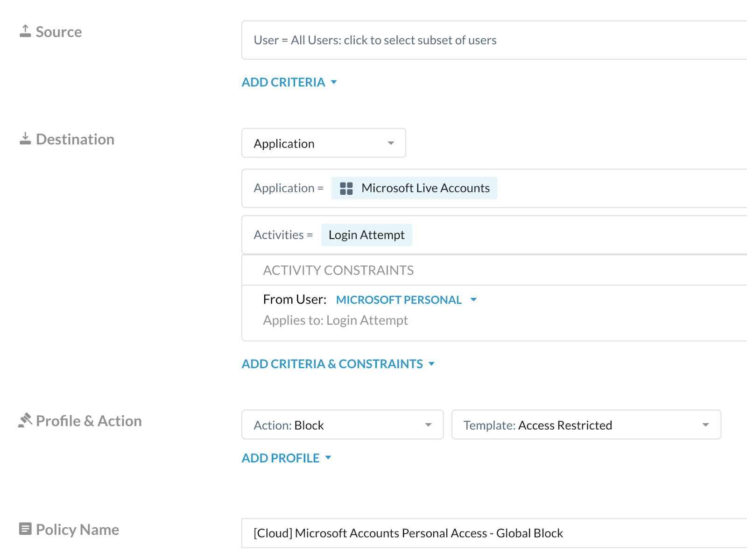Open the User source field
747x560 pixels.
(x=494, y=40)
